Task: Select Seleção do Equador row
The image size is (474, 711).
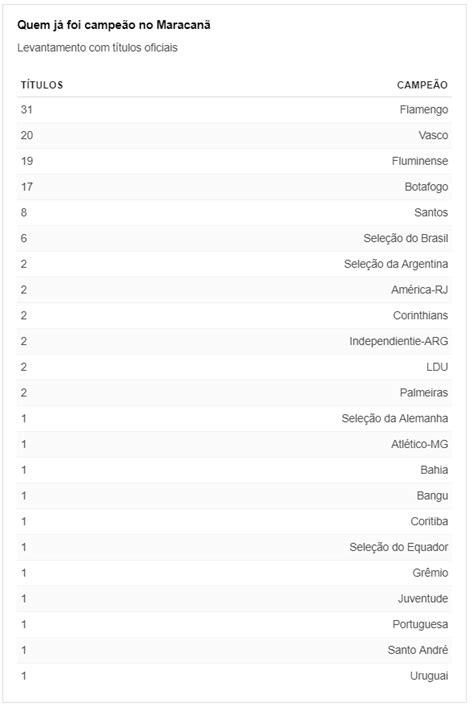Action: point(234,547)
